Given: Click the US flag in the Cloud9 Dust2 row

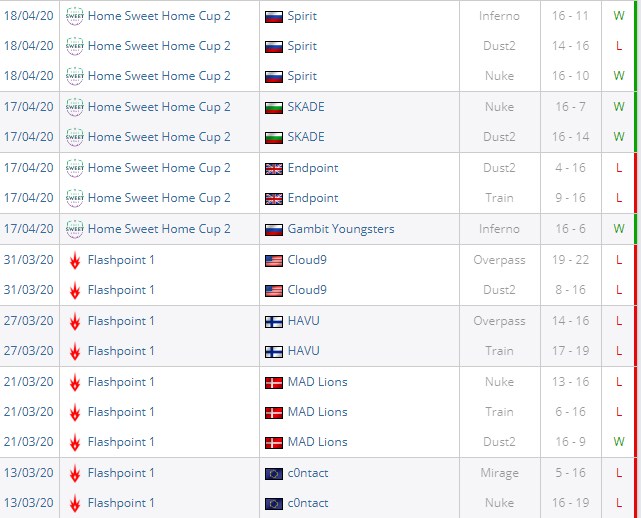Looking at the screenshot, I should [x=273, y=290].
